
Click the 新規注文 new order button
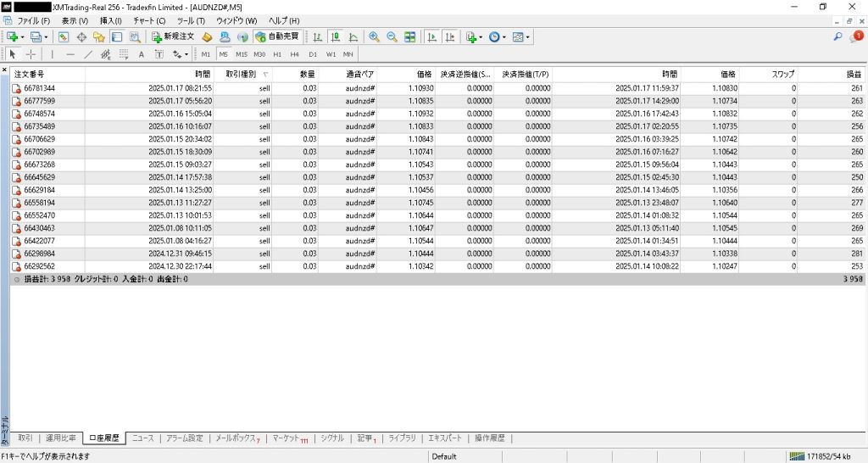(x=174, y=37)
